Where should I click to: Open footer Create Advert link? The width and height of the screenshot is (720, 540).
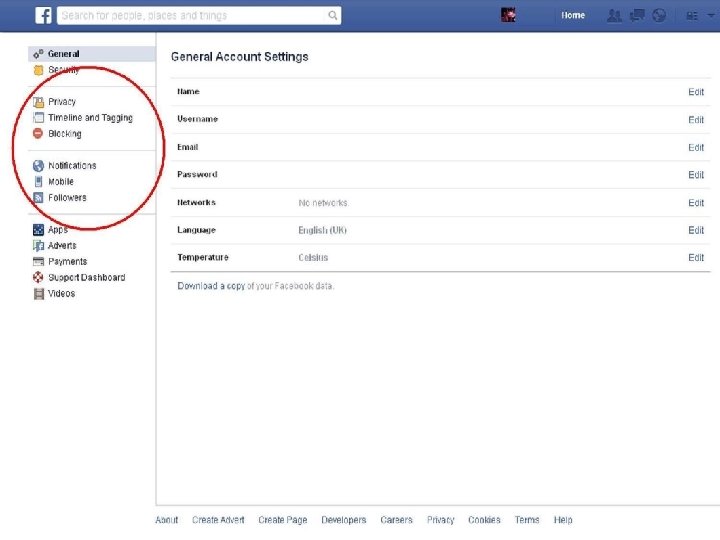(x=218, y=520)
